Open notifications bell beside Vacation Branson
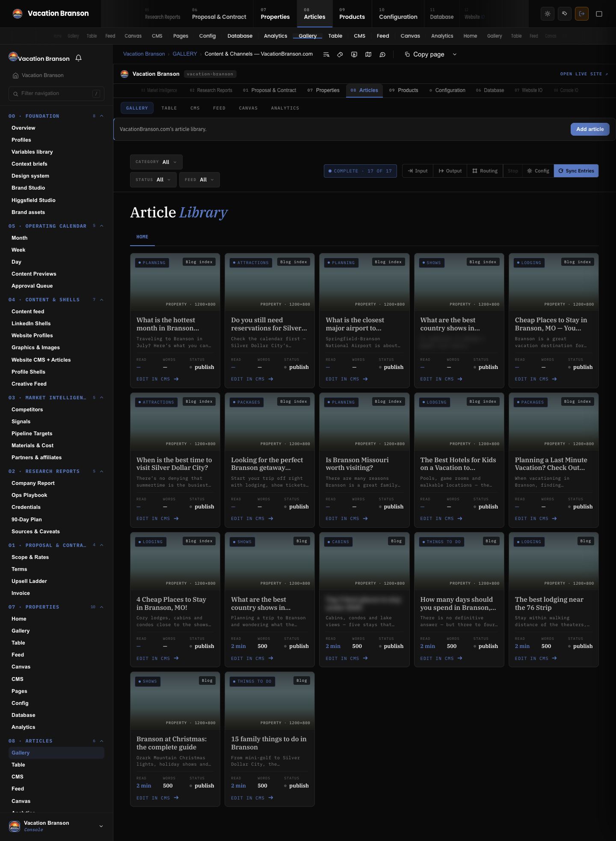 coord(79,58)
